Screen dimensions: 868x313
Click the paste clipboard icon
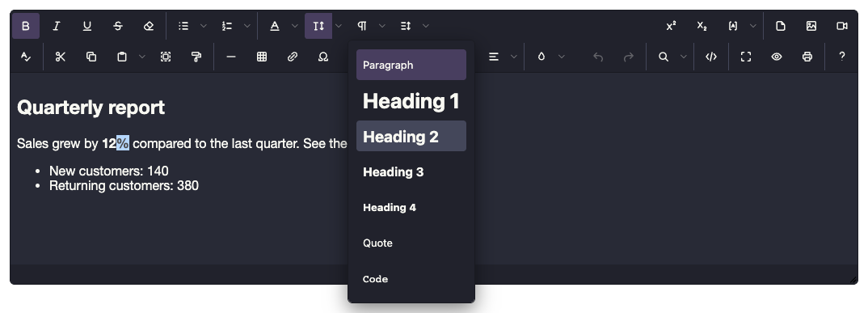(122, 57)
